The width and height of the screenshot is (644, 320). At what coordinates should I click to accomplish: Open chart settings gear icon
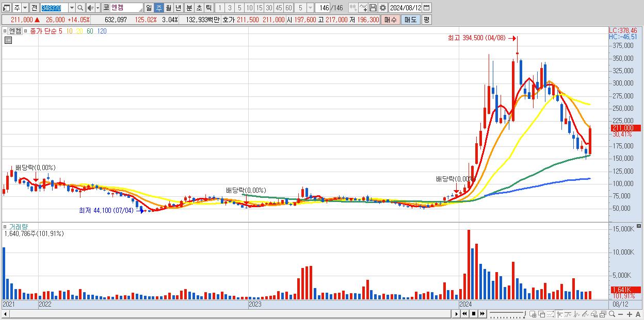click(383, 8)
